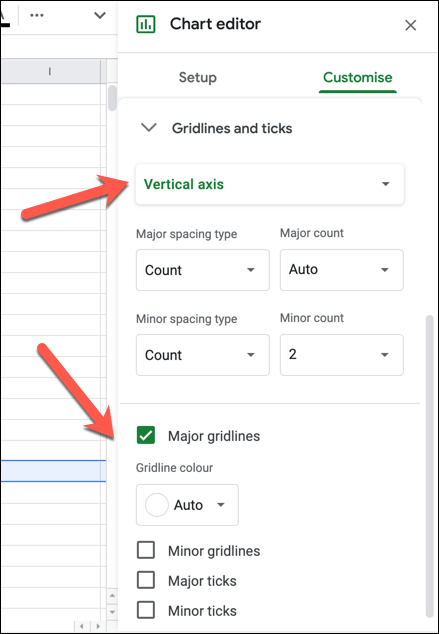Viewport: 439px width, 634px height.
Task: Select the Customise tab
Action: pyautogui.click(x=358, y=77)
